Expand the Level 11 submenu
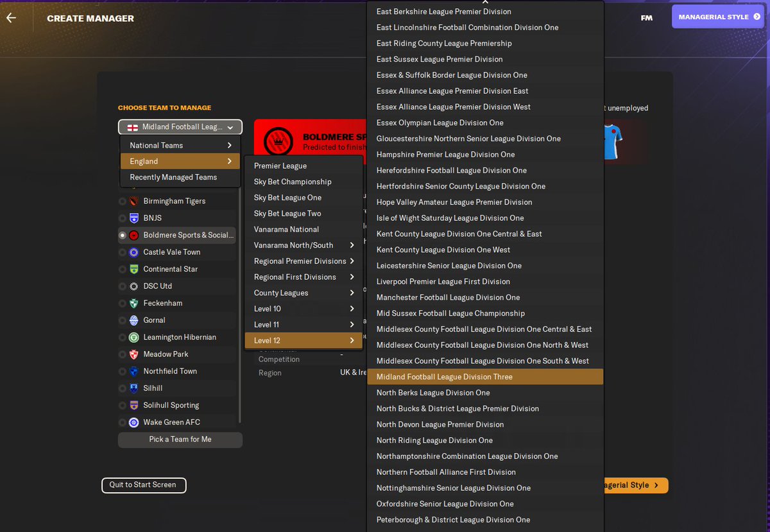 coord(304,325)
